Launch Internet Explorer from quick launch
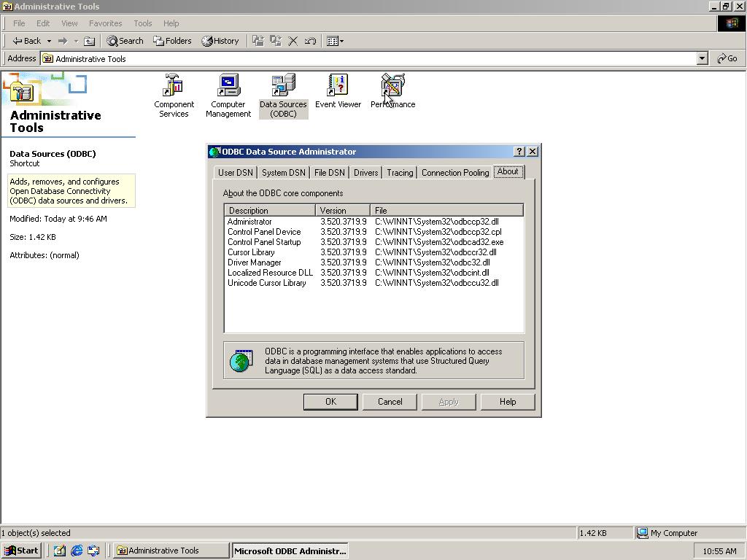 pyautogui.click(x=76, y=551)
